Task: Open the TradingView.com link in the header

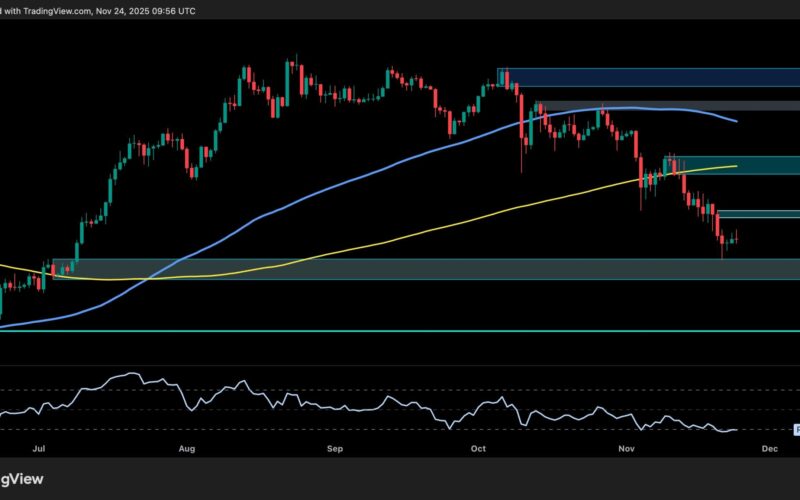Action: coord(60,10)
